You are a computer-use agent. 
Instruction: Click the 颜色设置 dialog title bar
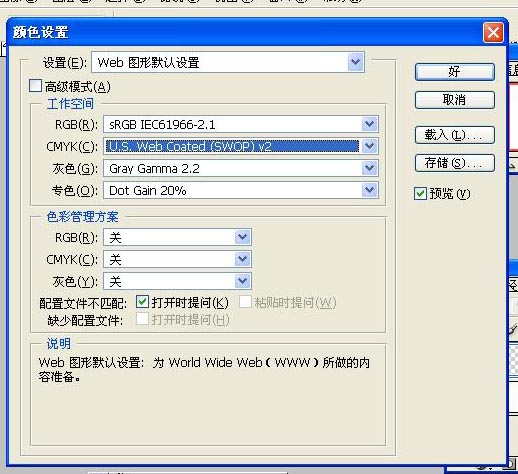pyautogui.click(x=247, y=32)
